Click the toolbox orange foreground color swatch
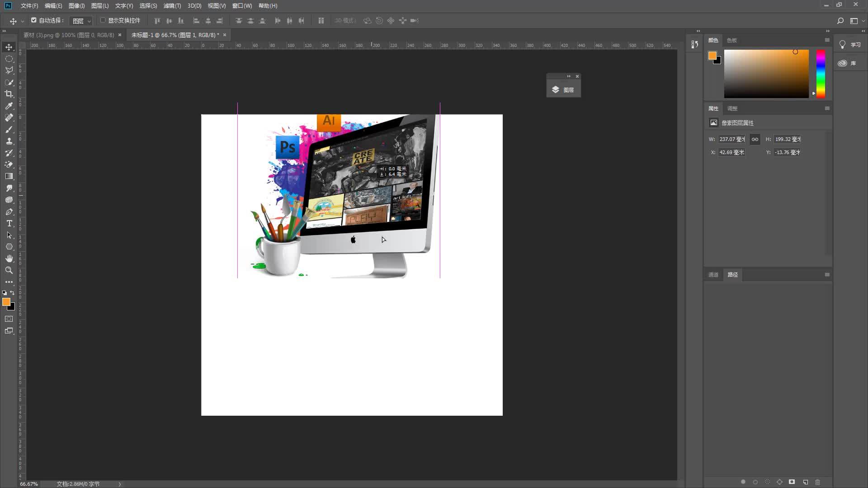This screenshot has height=488, width=868. [6, 302]
